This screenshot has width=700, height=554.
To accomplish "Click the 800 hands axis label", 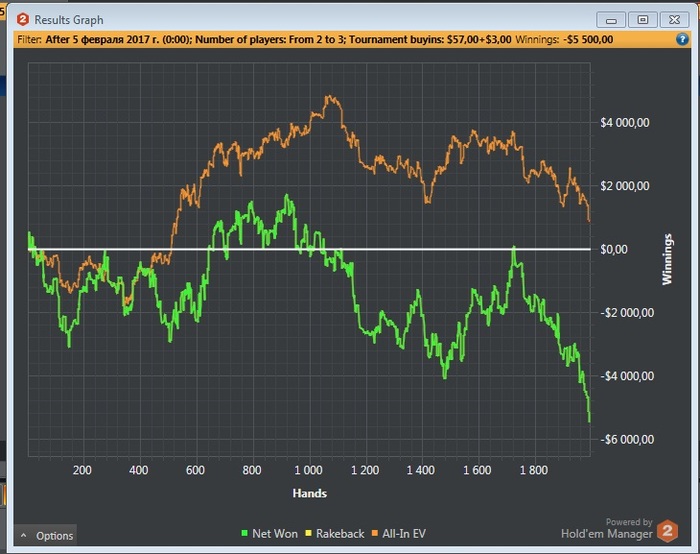I will coord(252,470).
